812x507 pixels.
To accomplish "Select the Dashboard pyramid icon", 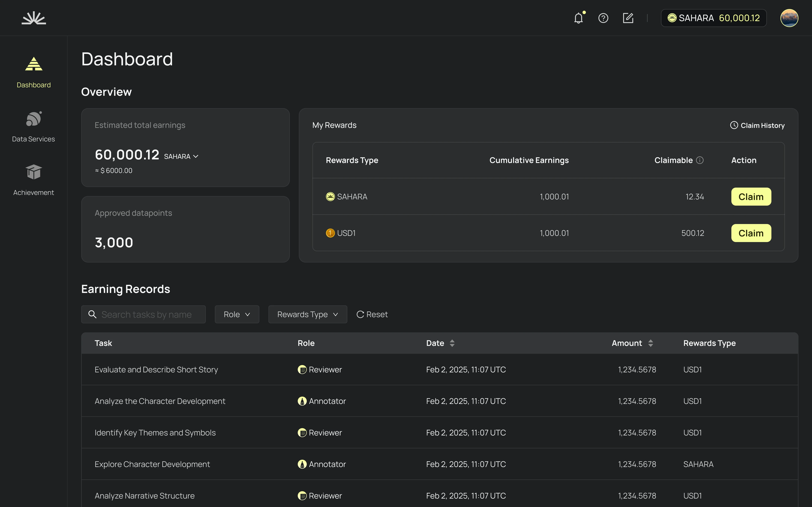I will click(34, 64).
